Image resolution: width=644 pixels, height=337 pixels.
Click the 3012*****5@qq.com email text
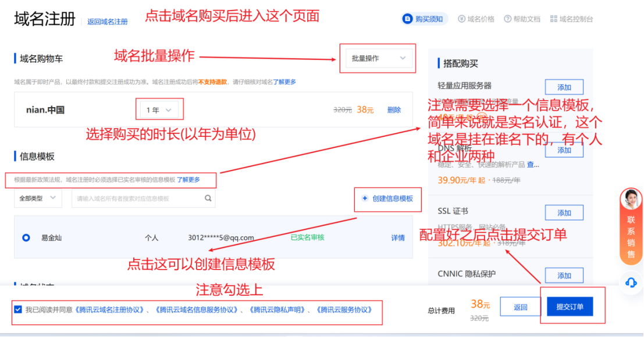click(221, 237)
